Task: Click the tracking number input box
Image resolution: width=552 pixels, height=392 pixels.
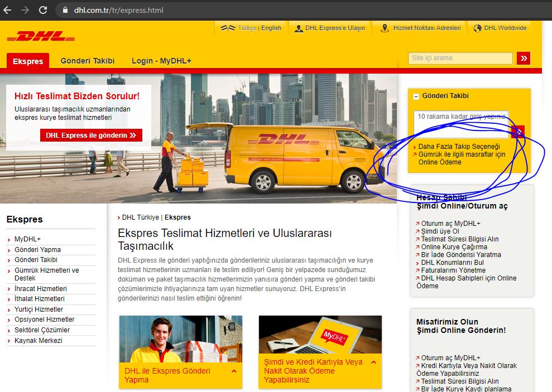Action: pyautogui.click(x=461, y=124)
